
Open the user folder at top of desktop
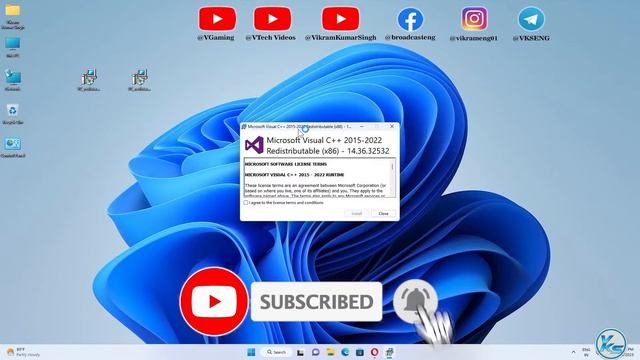pos(13,16)
